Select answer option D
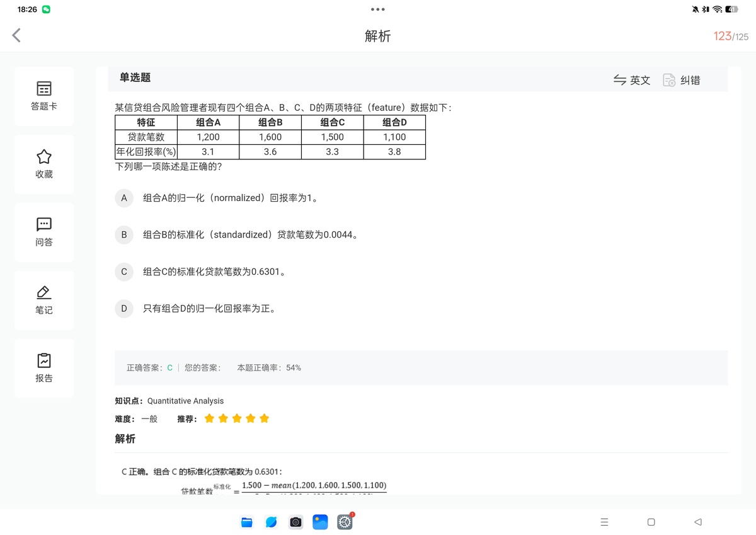 click(124, 309)
